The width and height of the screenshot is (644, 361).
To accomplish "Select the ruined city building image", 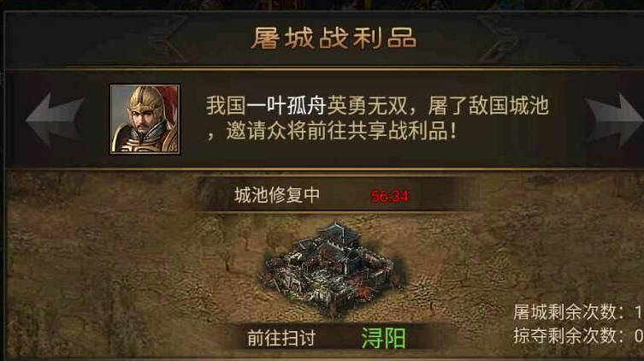I will click(332, 269).
